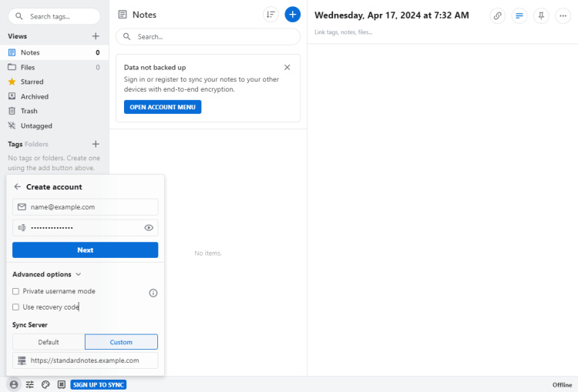578x392 pixels.
Task: Select the Default sync server tab
Action: click(49, 342)
